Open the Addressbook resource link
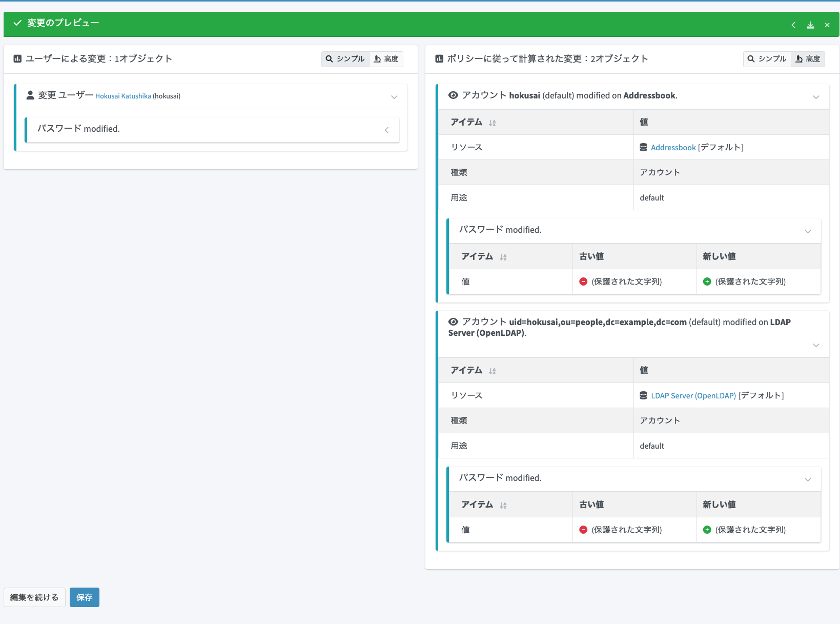Screen dimensions: 840x624 tap(673, 148)
